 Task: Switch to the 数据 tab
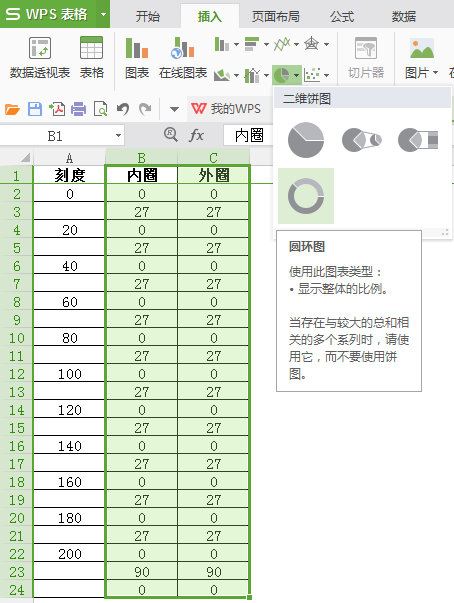coord(404,17)
